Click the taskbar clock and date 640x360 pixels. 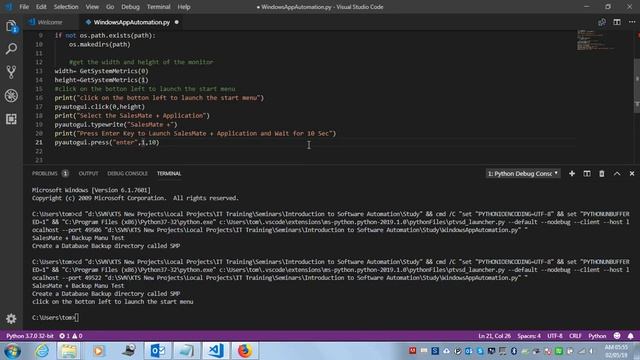616,351
